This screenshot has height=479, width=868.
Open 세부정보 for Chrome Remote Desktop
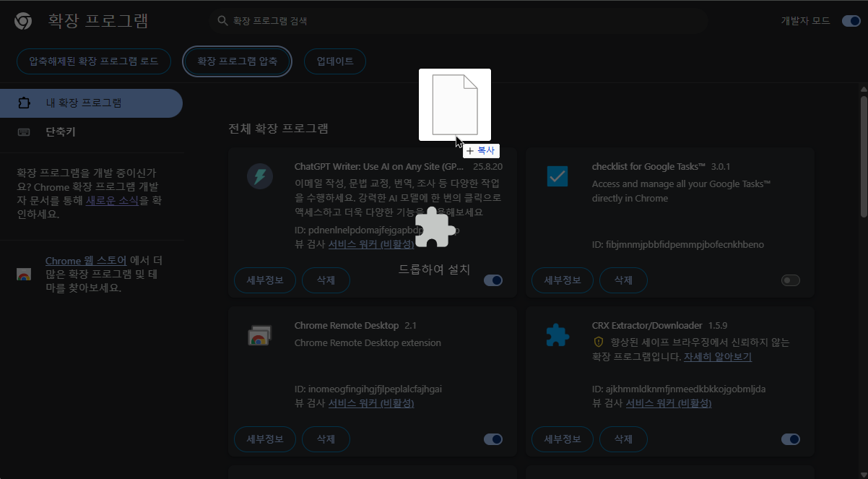click(x=265, y=439)
